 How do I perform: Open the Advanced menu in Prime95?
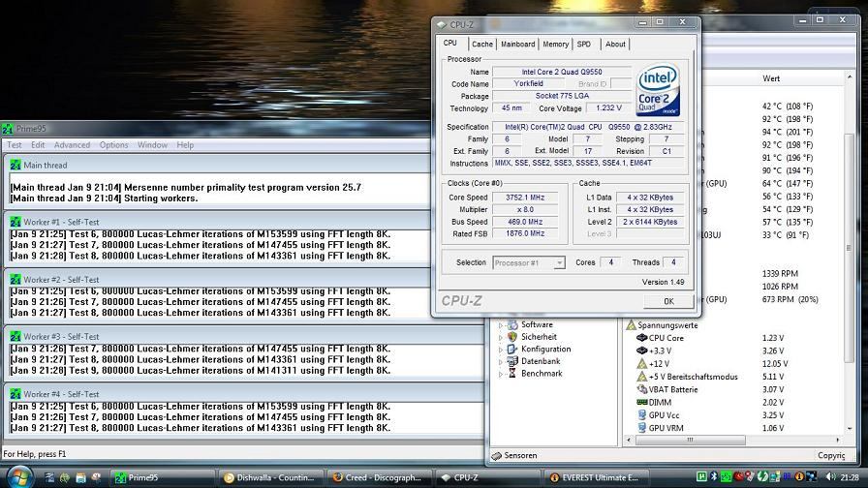(72, 145)
